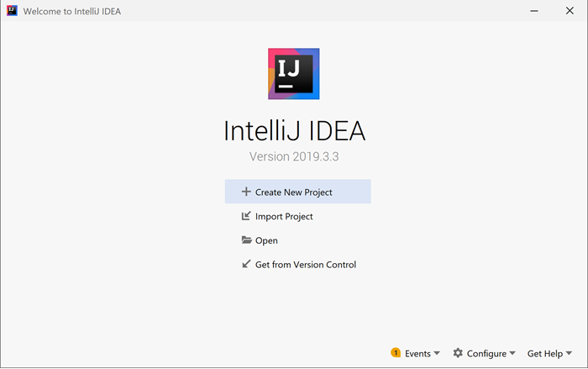Image resolution: width=588 pixels, height=369 pixels.
Task: Open the Events menu label
Action: point(417,354)
